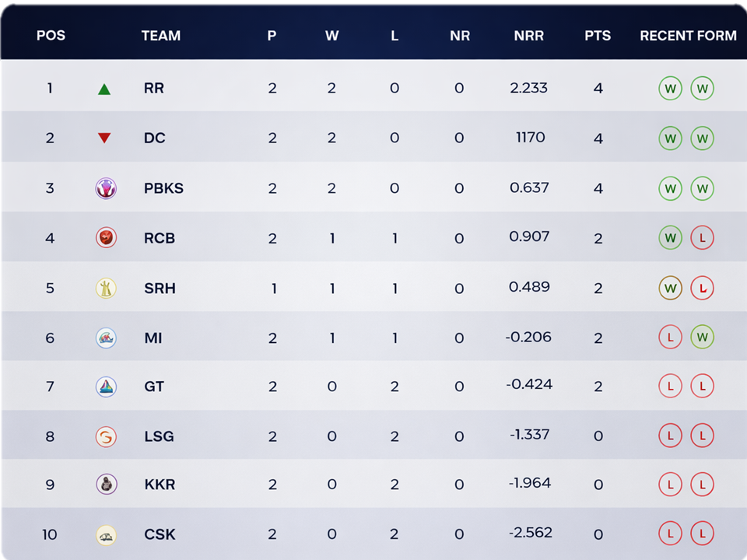This screenshot has height=560, width=747.
Task: Sort table by the NRR column header
Action: pos(529,36)
